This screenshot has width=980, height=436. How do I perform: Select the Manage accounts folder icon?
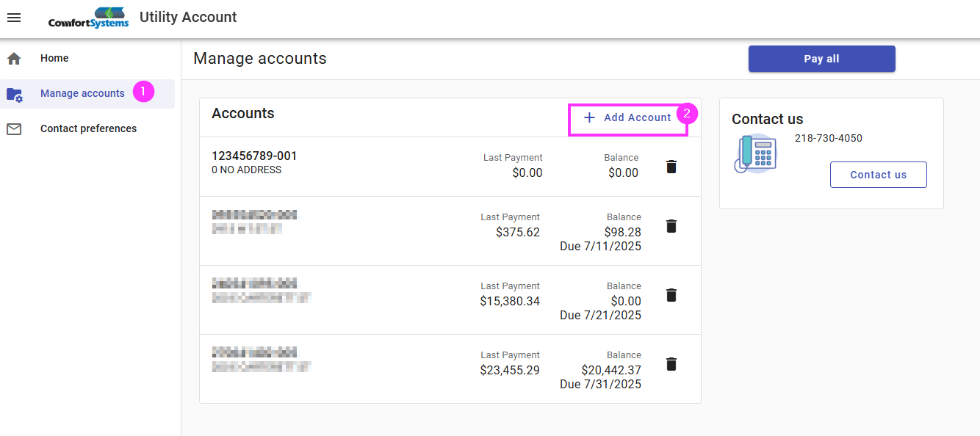(x=15, y=94)
